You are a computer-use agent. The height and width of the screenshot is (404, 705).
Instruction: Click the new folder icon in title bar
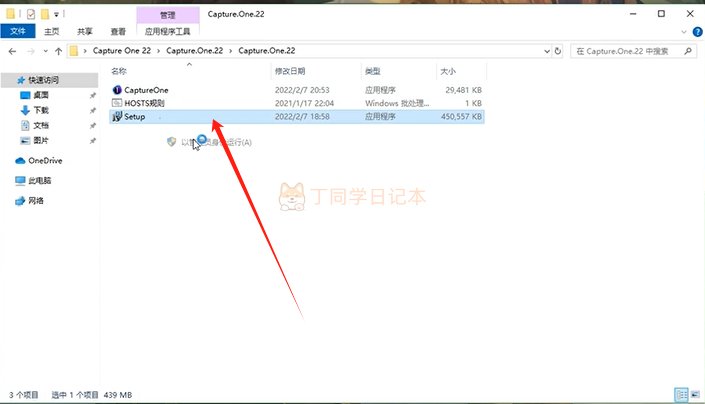pyautogui.click(x=45, y=14)
